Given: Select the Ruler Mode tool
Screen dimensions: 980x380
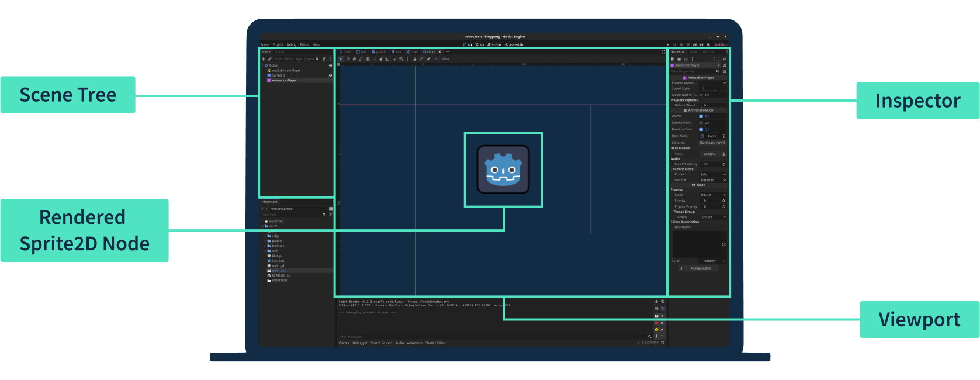Looking at the screenshot, I should [x=387, y=59].
